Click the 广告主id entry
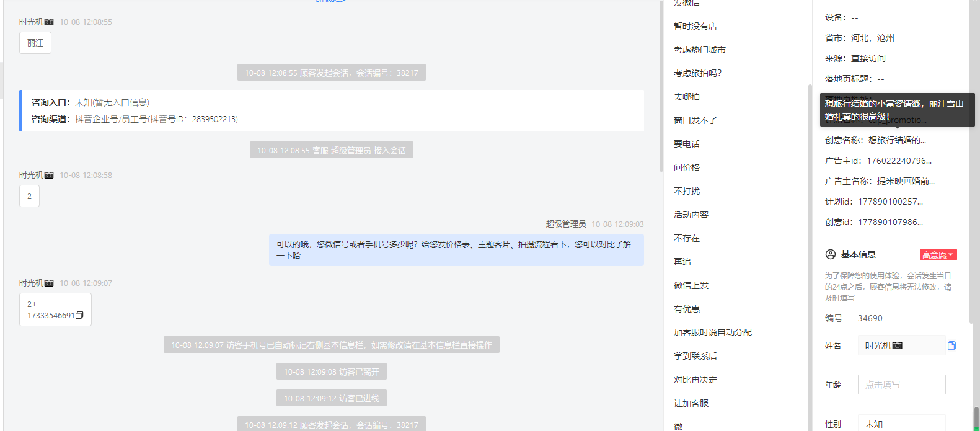The image size is (980, 431). [x=878, y=161]
